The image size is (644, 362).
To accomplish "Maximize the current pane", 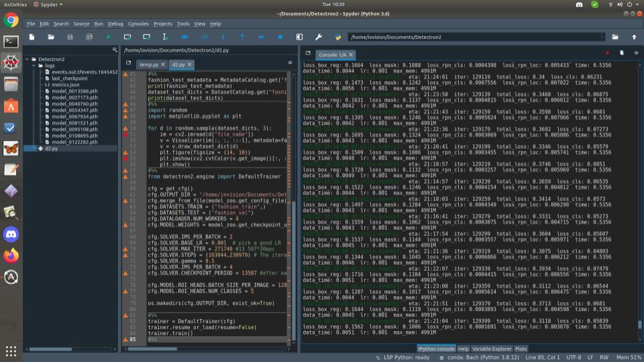I will [x=299, y=37].
